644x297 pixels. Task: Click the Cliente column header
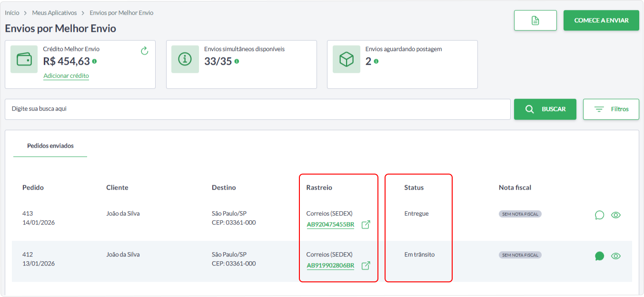point(117,187)
